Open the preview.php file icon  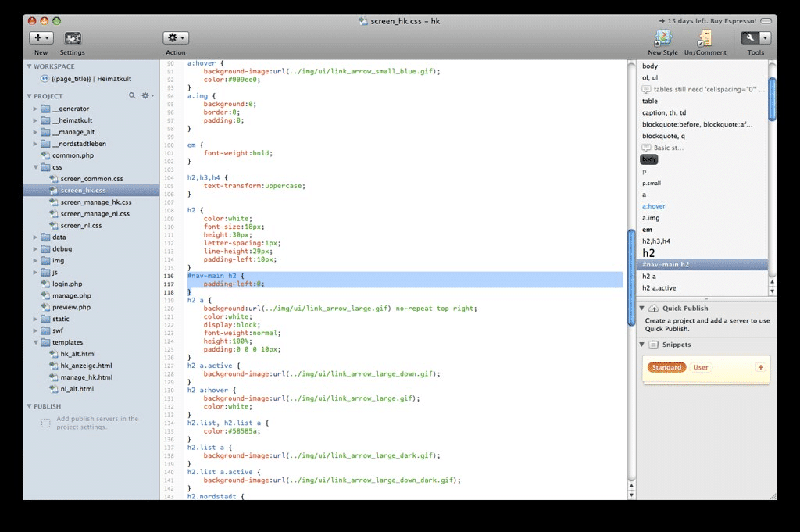(x=46, y=307)
